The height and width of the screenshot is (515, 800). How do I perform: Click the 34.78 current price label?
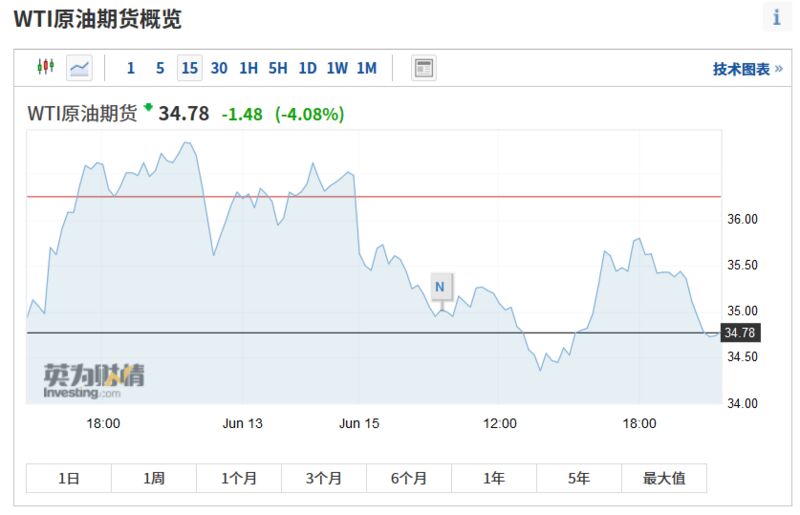click(x=739, y=332)
